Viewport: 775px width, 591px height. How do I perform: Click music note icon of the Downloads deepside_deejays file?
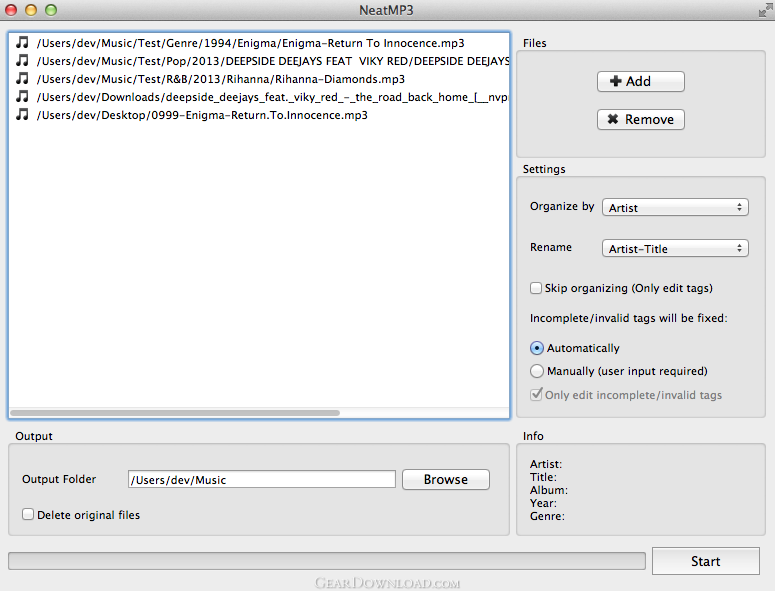click(x=22, y=96)
